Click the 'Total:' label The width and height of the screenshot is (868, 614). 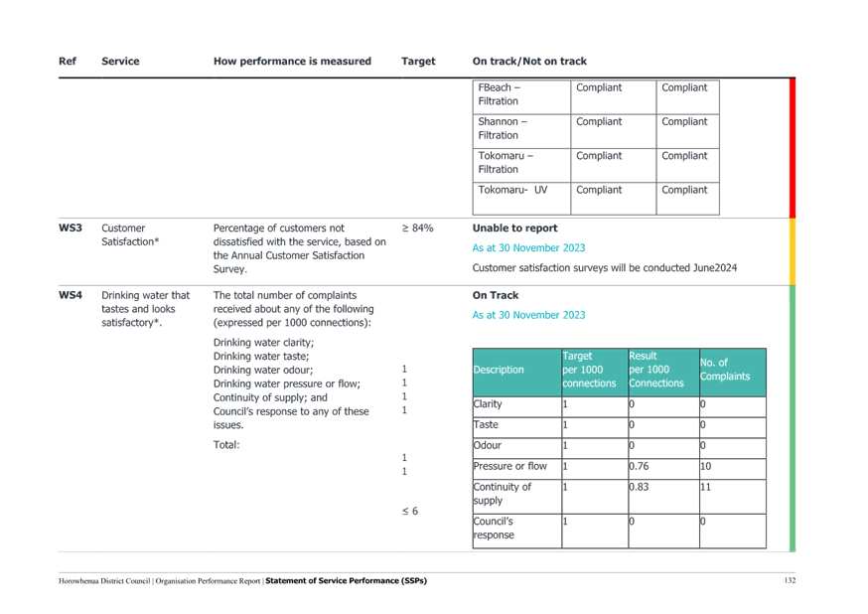click(x=226, y=444)
